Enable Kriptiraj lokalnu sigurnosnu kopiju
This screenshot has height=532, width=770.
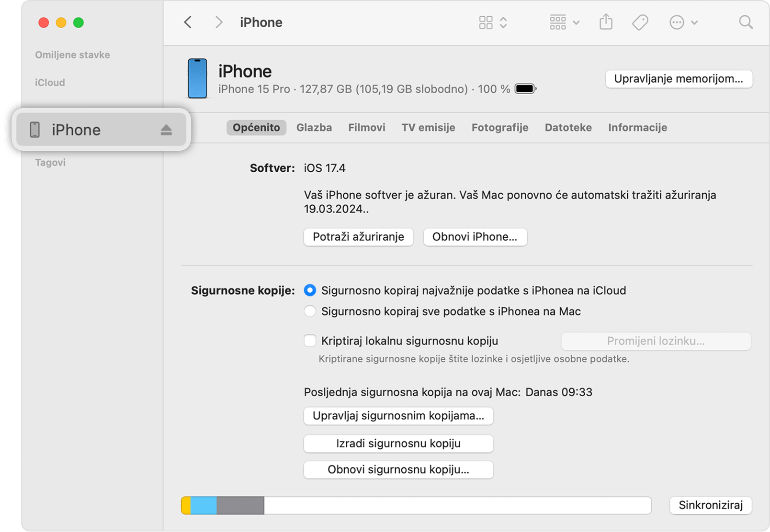click(x=310, y=341)
